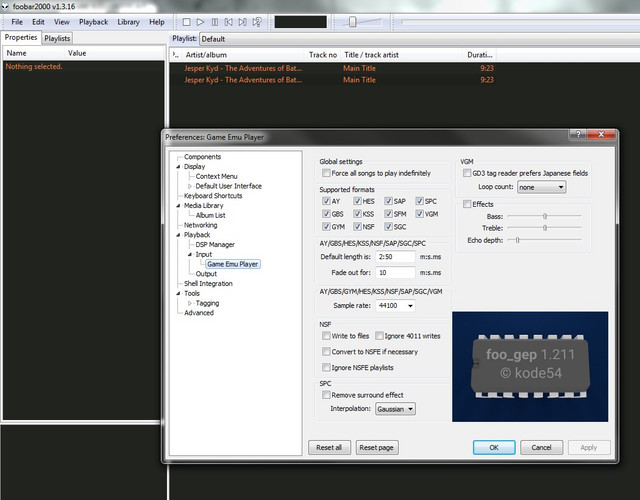Image resolution: width=640 pixels, height=500 pixels.
Task: Skip to the next track
Action: point(242,22)
